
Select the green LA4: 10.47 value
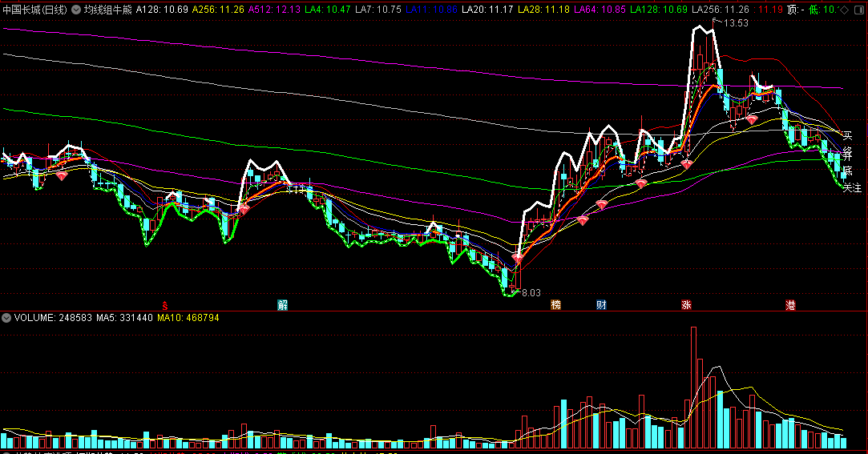click(x=328, y=10)
